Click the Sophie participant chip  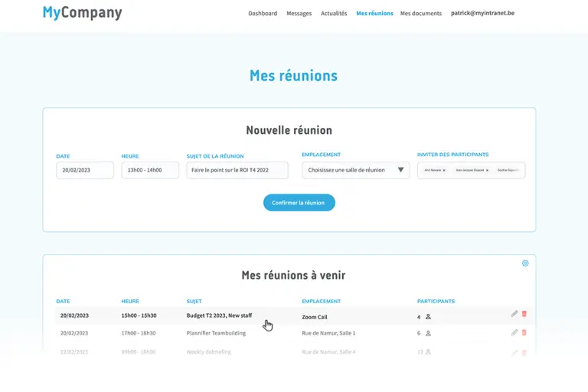click(508, 170)
